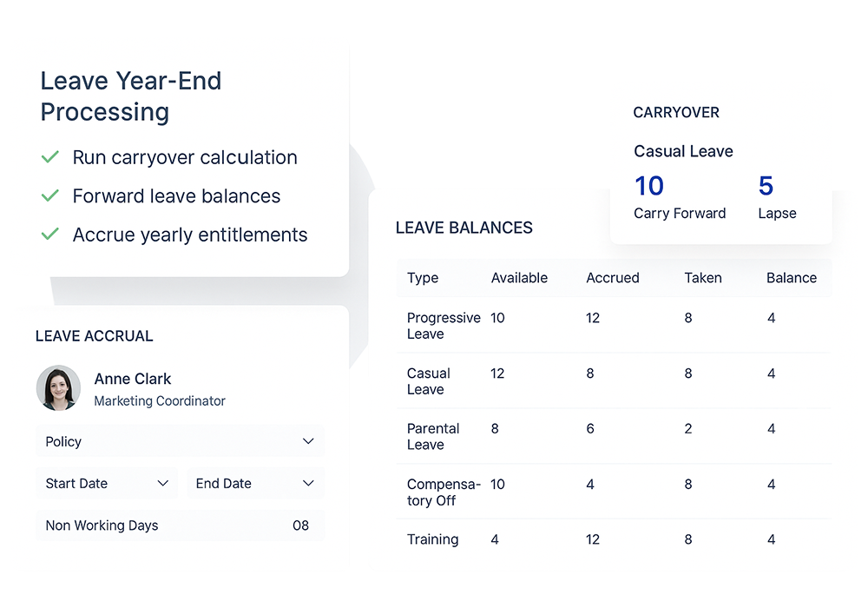The width and height of the screenshot is (868, 608).
Task: Select the Progressive Leave row
Action: (x=443, y=326)
